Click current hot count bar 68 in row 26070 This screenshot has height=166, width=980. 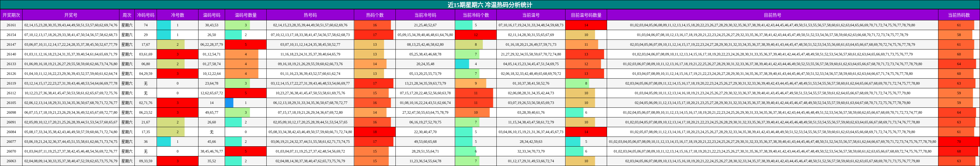[x=958, y=152]
